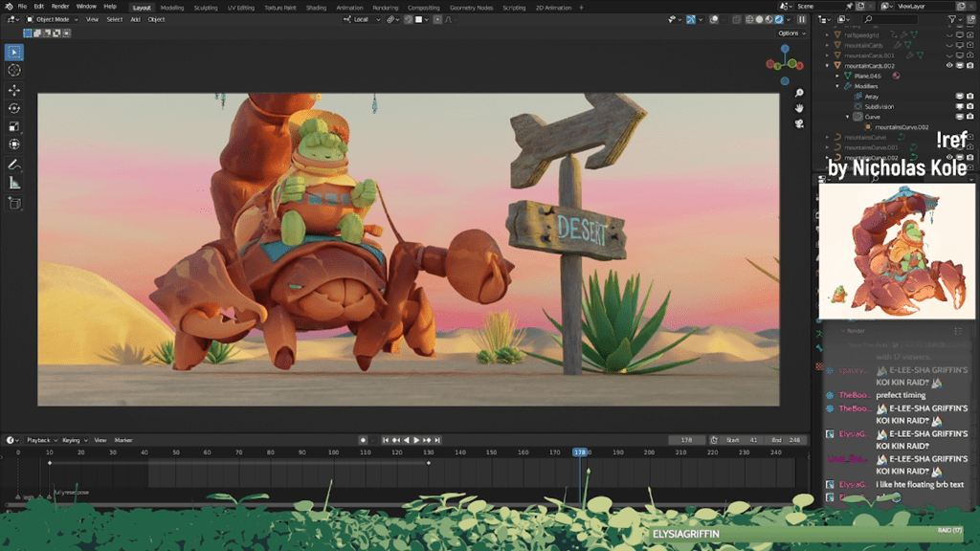Toggle auto keying record button

click(x=363, y=440)
